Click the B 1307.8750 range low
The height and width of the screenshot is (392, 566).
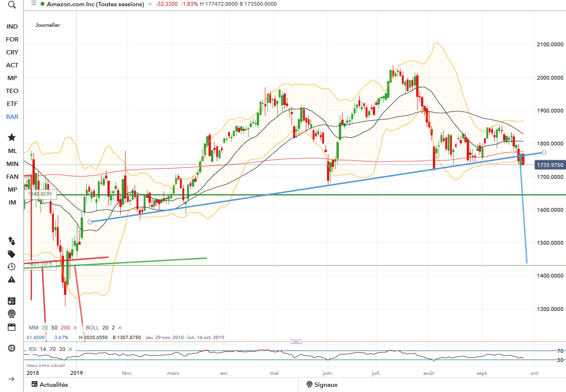coord(126,338)
